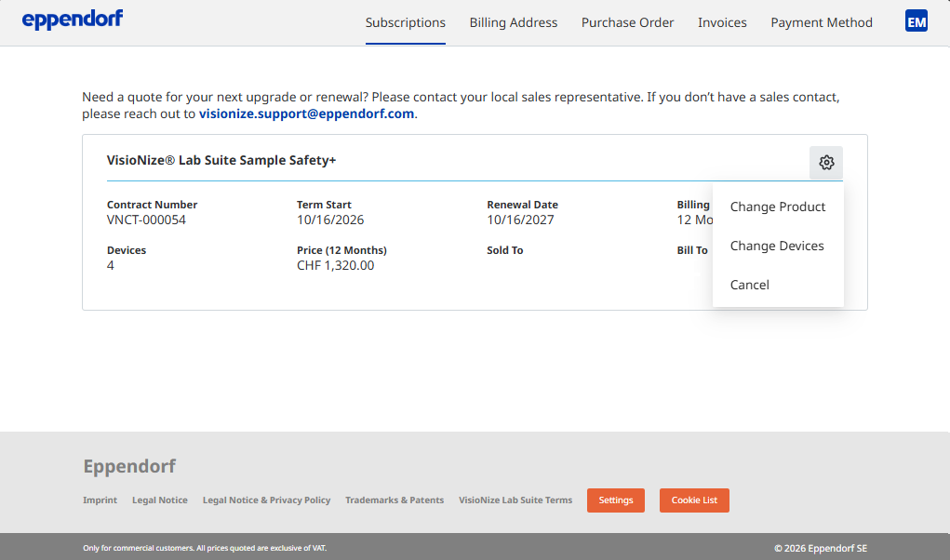Click the Sold To label

(504, 250)
